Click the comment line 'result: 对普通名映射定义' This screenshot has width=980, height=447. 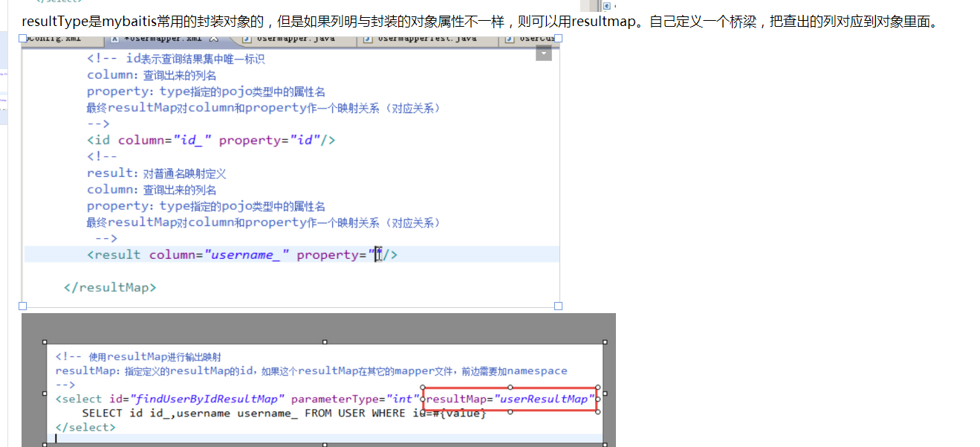pos(156,173)
